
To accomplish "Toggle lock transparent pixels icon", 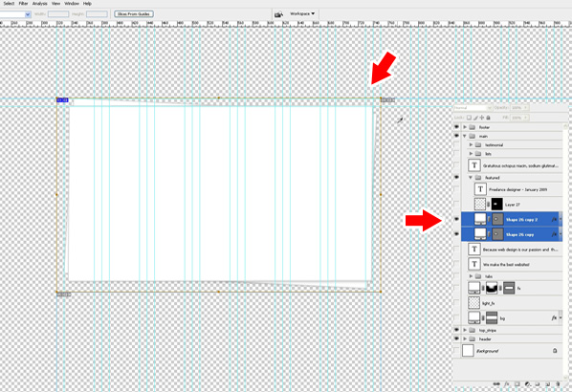I will point(469,118).
